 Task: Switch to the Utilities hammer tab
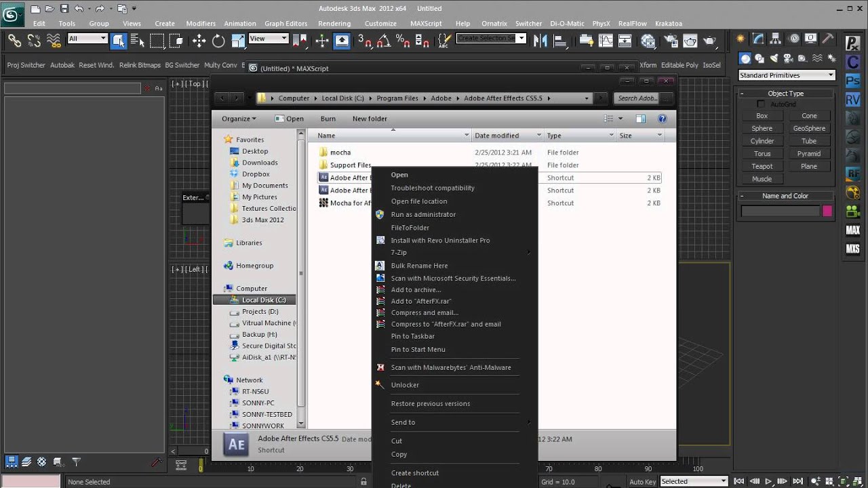[x=828, y=39]
